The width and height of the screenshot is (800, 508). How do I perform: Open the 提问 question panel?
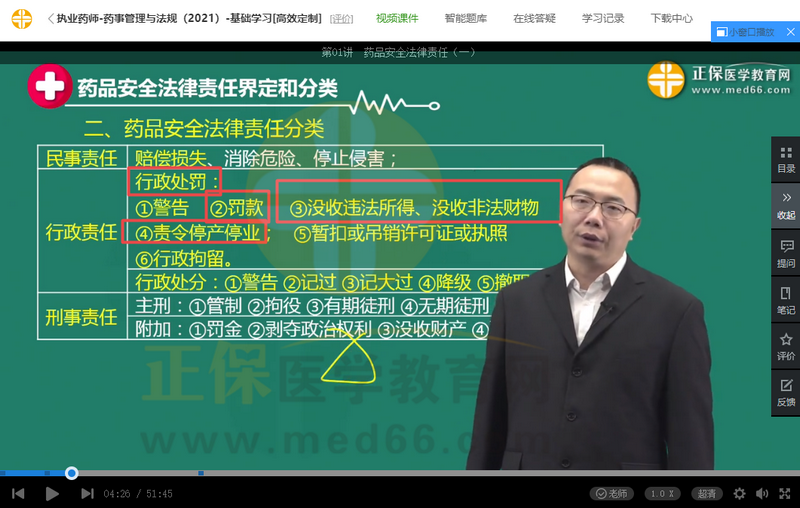[785, 253]
